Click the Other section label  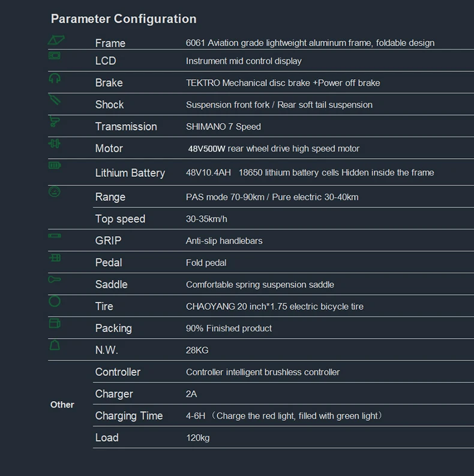62,405
